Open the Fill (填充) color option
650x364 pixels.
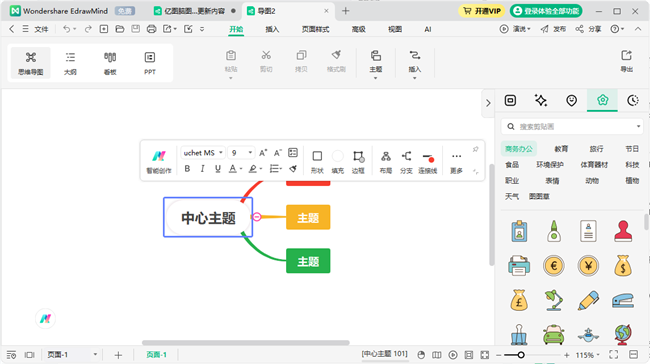coord(338,162)
